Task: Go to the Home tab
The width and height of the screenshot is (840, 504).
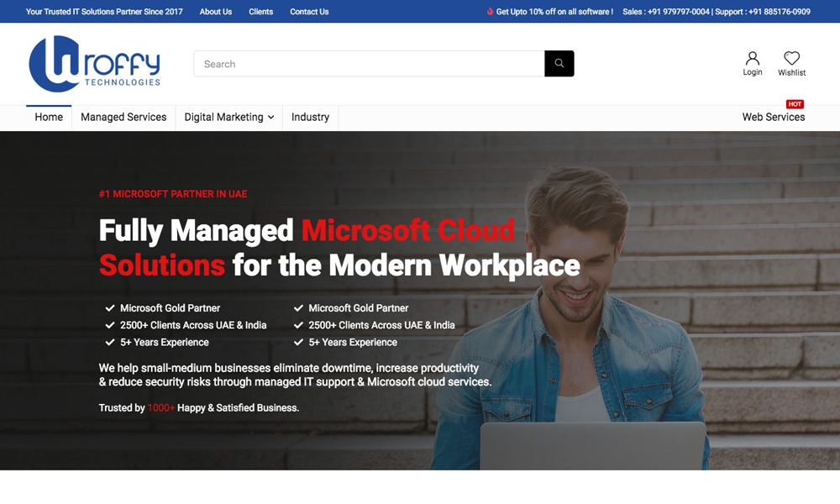Action: tap(49, 118)
